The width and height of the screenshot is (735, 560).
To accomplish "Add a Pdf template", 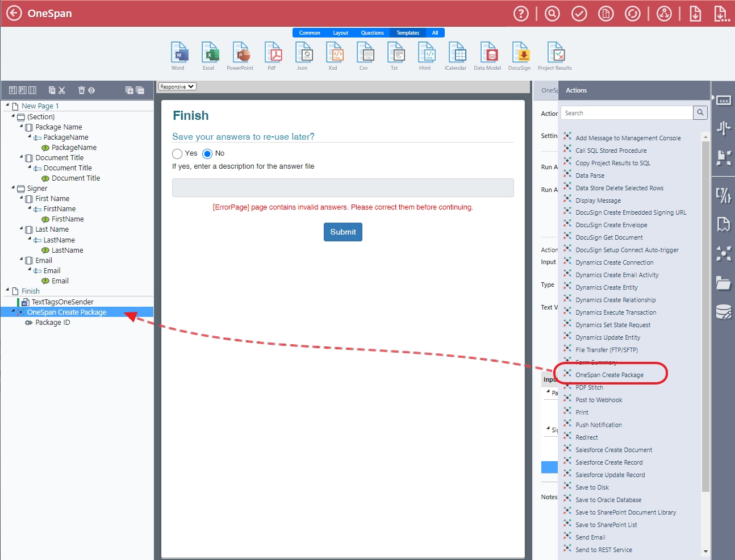I will 272,56.
